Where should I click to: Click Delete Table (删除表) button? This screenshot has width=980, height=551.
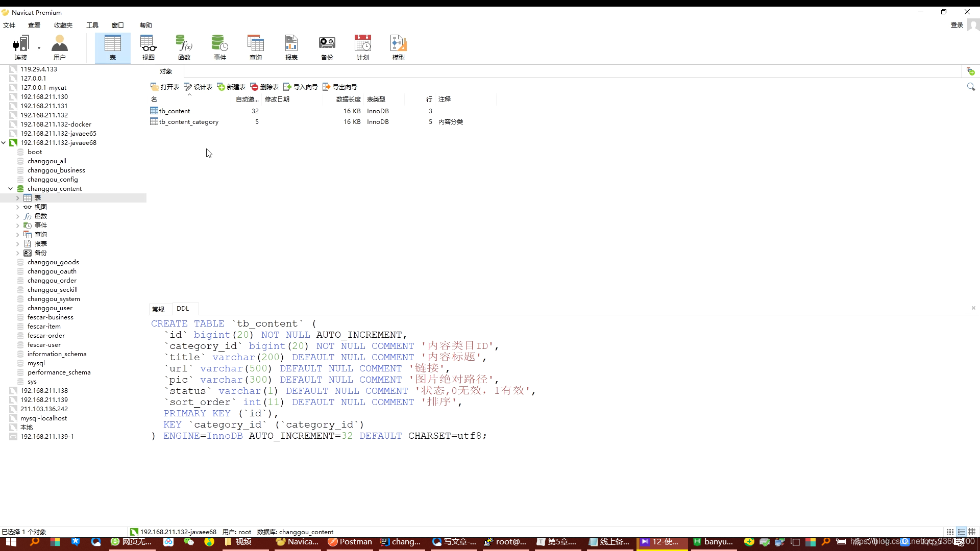click(x=264, y=87)
